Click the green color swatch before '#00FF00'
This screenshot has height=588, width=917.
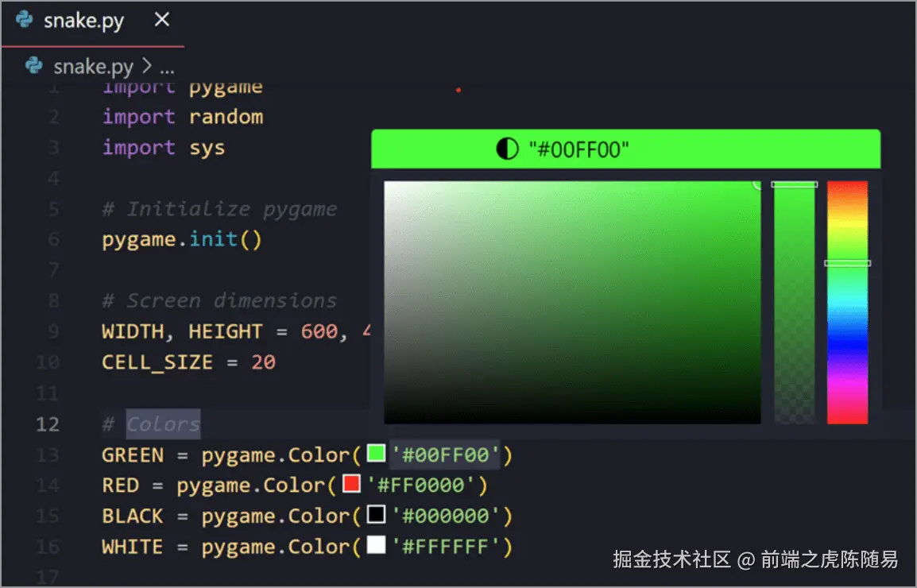[376, 454]
